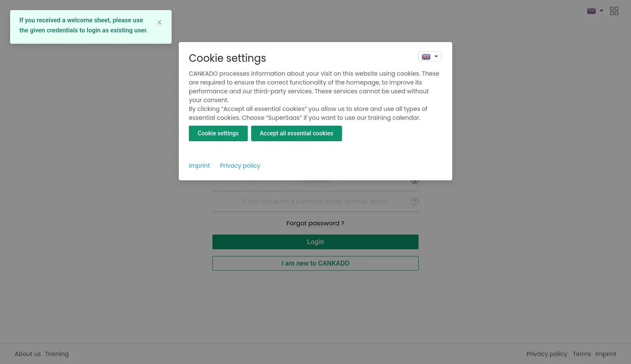
Task: Open the About us footer link
Action: [x=28, y=354]
